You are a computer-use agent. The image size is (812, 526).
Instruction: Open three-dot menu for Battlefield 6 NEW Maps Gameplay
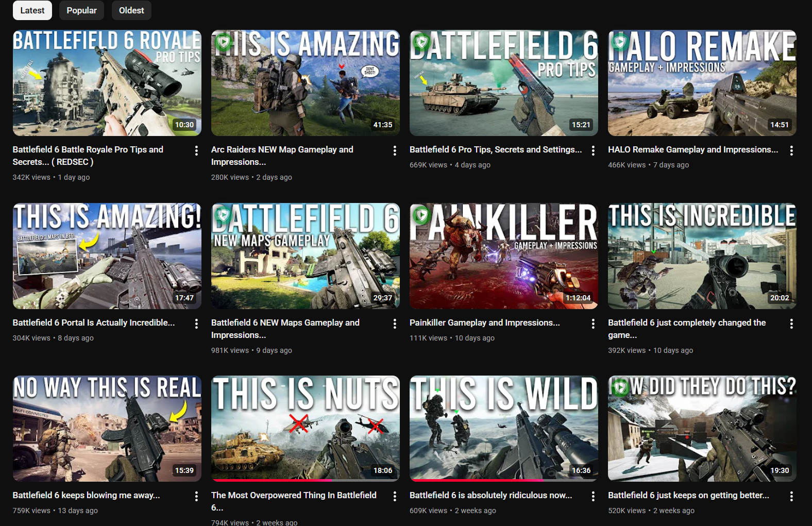point(395,324)
